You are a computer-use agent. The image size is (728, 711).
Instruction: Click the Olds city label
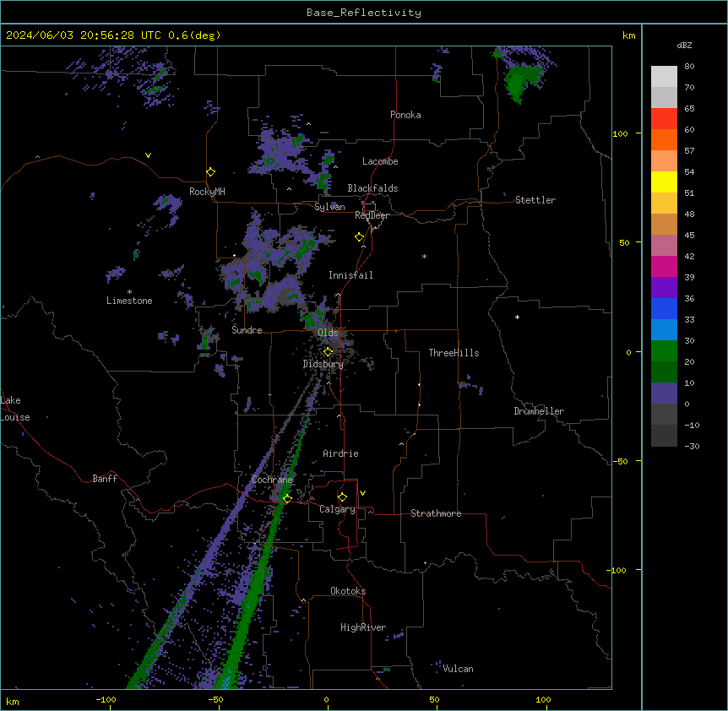pyautogui.click(x=328, y=333)
